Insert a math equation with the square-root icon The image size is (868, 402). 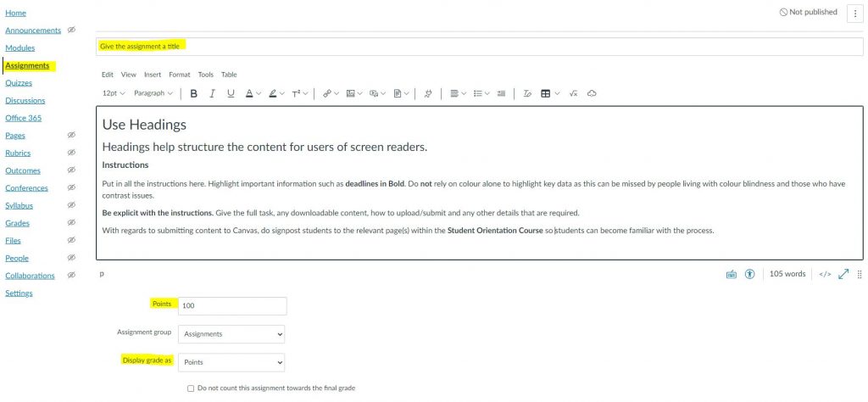pos(573,93)
